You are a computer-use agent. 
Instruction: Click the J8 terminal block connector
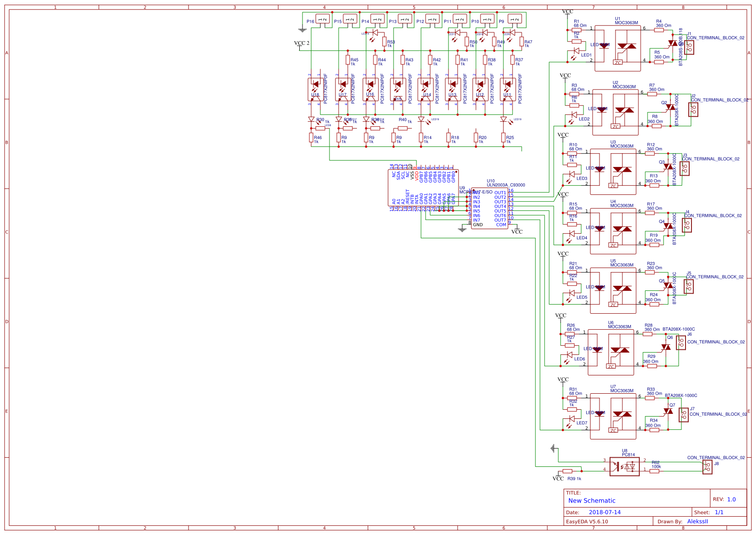point(707,467)
